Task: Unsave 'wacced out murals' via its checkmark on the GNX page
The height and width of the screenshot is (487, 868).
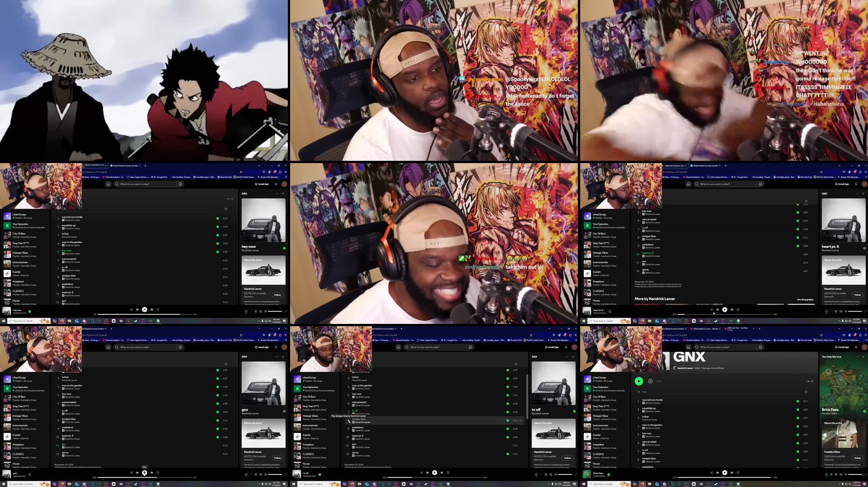Action: pyautogui.click(x=798, y=401)
